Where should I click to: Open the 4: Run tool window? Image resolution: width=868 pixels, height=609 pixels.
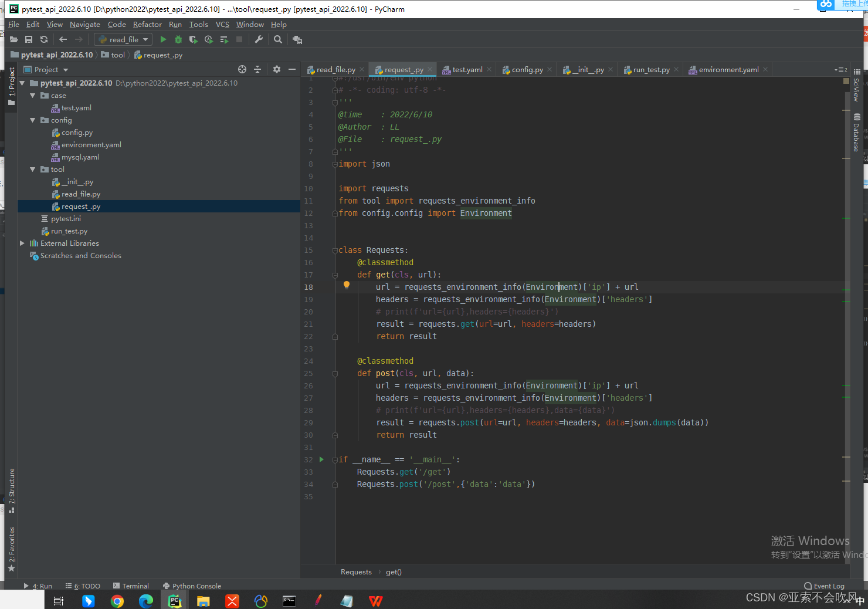pos(38,586)
